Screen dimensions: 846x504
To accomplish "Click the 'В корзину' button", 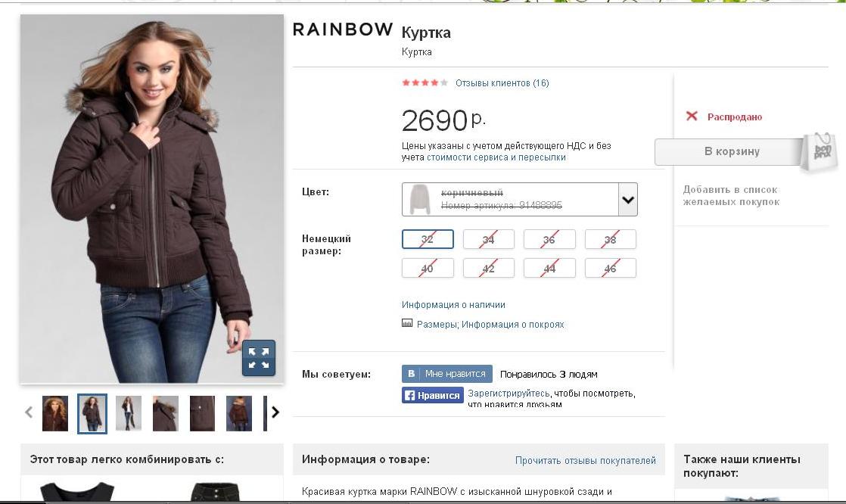I will click(732, 151).
